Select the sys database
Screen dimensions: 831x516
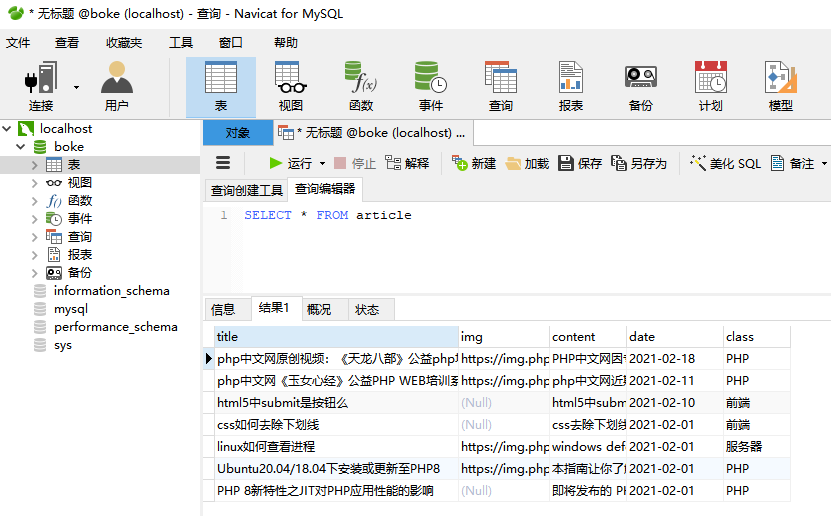(63, 345)
